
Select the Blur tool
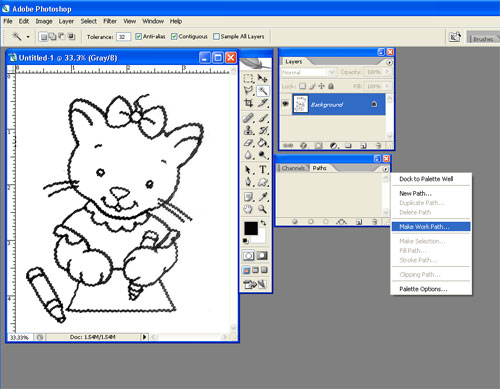pos(248,155)
